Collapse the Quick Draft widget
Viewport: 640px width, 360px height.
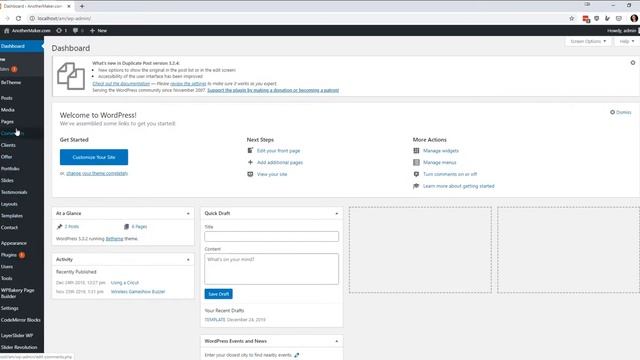(337, 213)
